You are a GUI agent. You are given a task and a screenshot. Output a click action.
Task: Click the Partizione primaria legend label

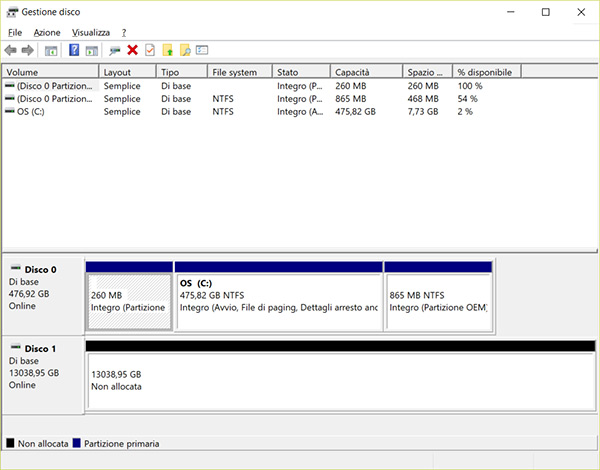(x=121, y=444)
